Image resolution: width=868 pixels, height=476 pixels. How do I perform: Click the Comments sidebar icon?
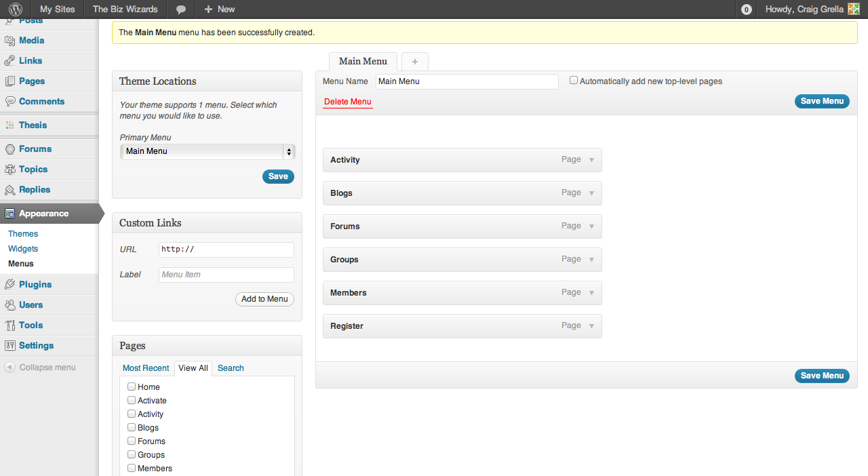tap(10, 102)
